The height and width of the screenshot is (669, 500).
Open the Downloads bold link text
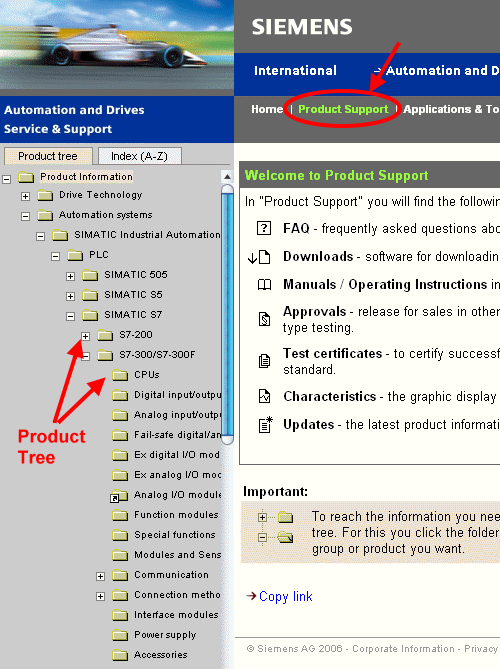[x=318, y=256]
